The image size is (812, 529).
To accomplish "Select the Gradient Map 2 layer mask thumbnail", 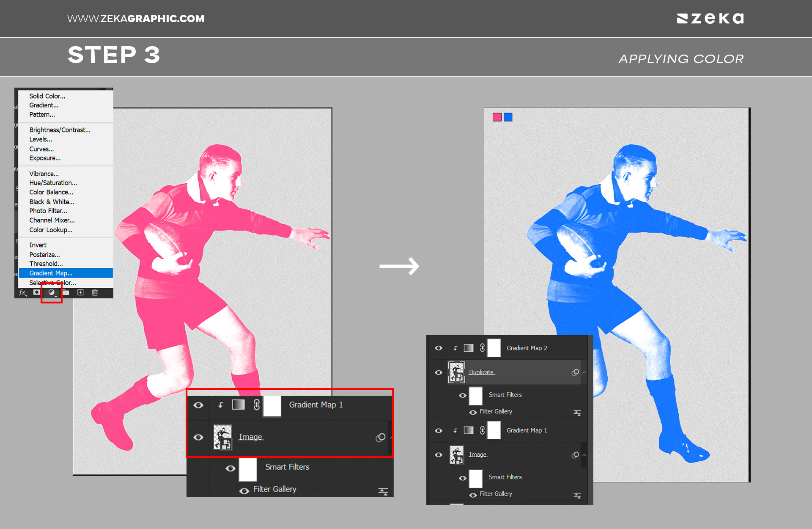I will pos(494,348).
